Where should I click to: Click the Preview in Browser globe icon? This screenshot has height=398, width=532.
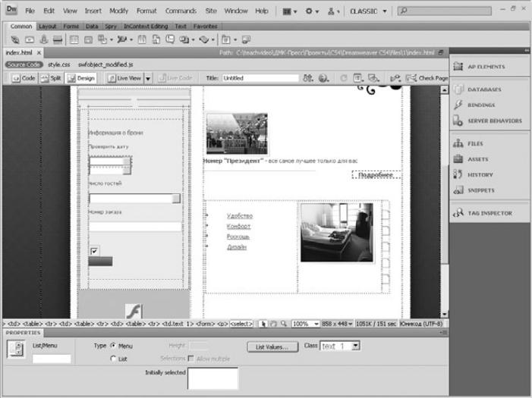(x=324, y=78)
